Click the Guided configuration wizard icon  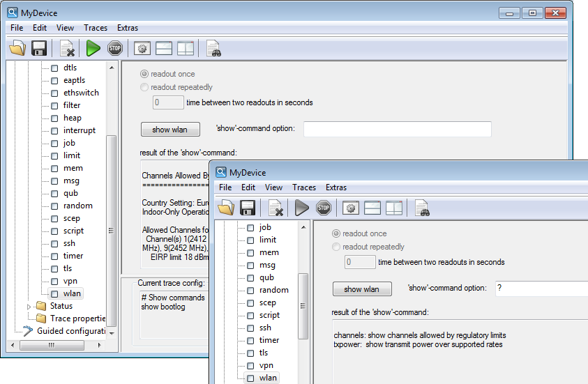[x=27, y=331]
